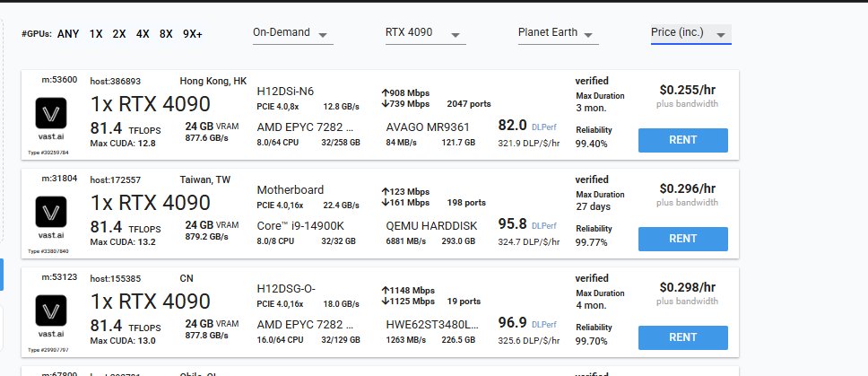Filter listings to 2X GPUs
Image resolution: width=868 pixels, height=376 pixels.
pyautogui.click(x=119, y=34)
